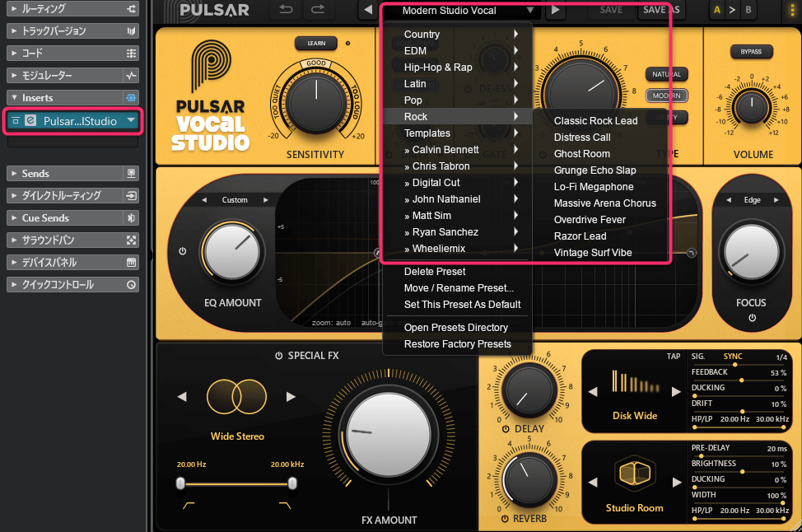
Task: Click the quick controls circle icon
Action: [132, 285]
